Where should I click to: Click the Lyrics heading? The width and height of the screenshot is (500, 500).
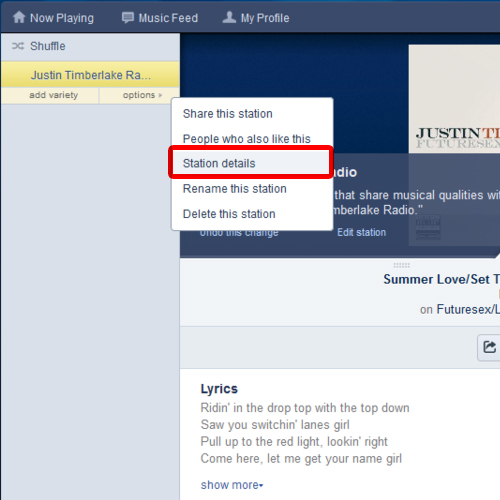[219, 389]
